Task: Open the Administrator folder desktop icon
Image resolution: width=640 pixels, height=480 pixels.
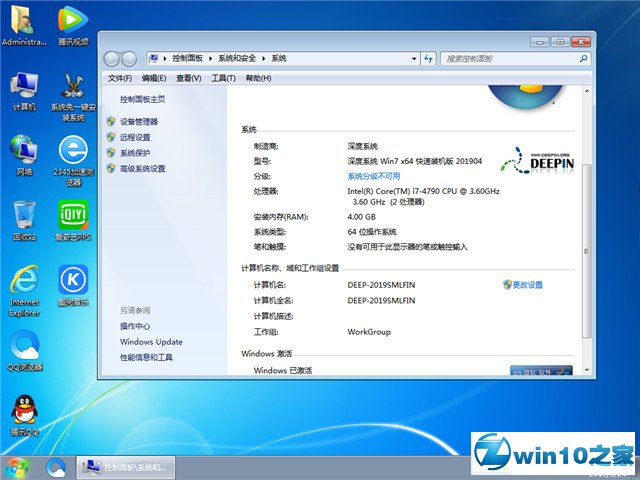Action: [x=24, y=26]
